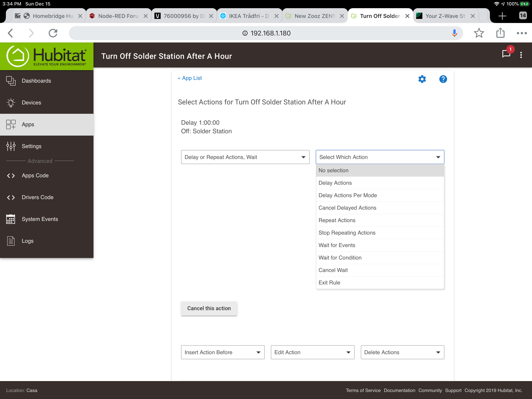This screenshot has width=532, height=399.
Task: Bookmark the page with the star icon
Action: point(479,33)
